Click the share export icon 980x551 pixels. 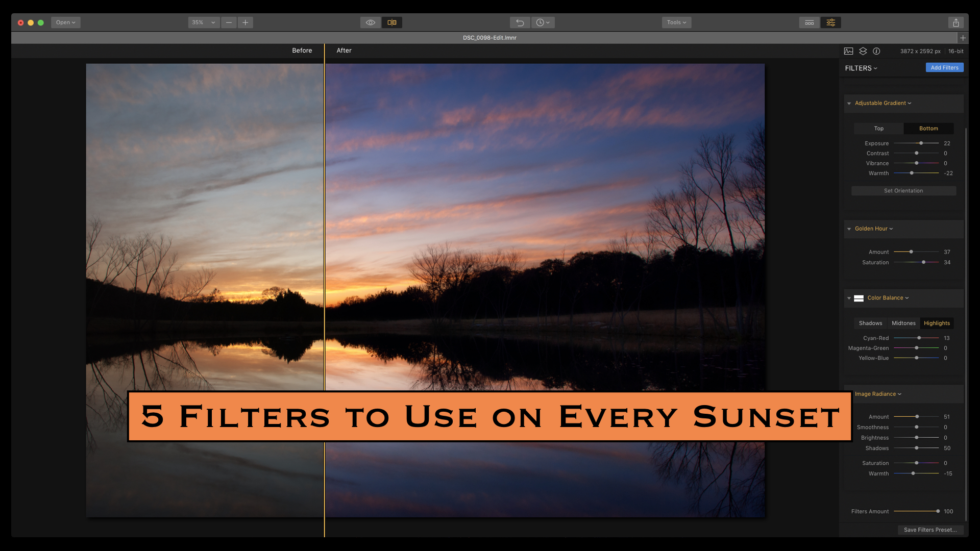click(x=956, y=22)
